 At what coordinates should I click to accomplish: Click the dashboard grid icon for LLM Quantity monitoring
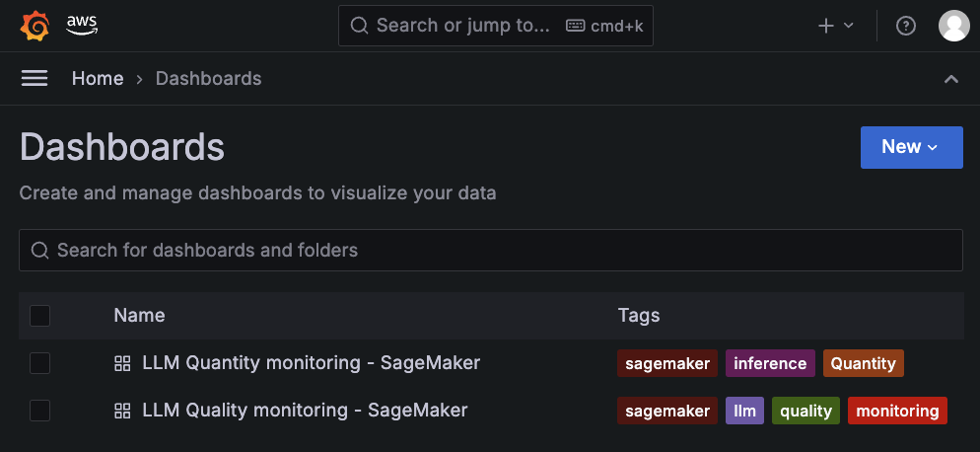pyautogui.click(x=122, y=363)
